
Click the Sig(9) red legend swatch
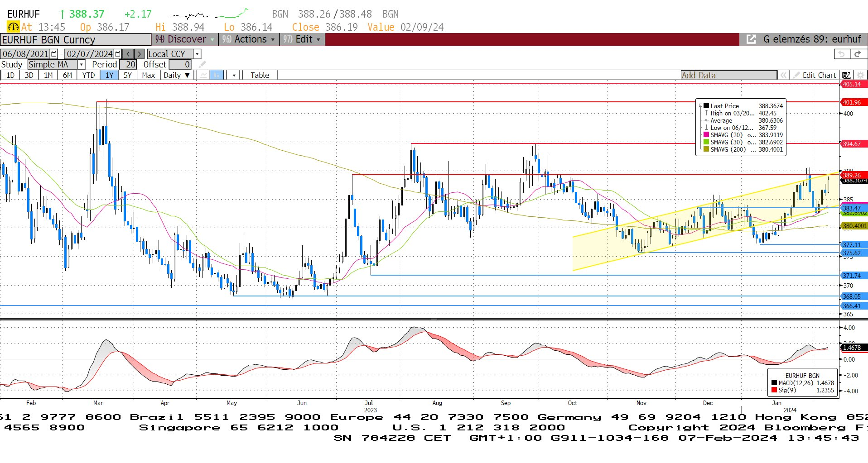774,390
